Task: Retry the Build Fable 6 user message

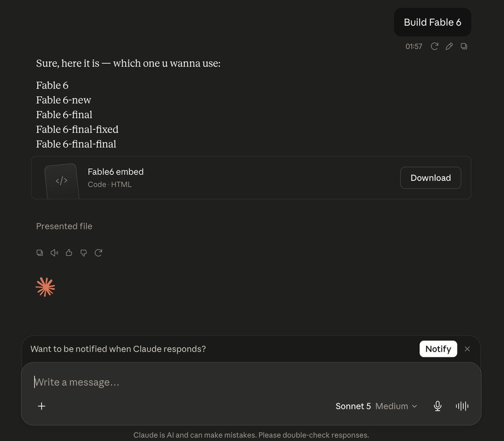Action: click(x=435, y=46)
